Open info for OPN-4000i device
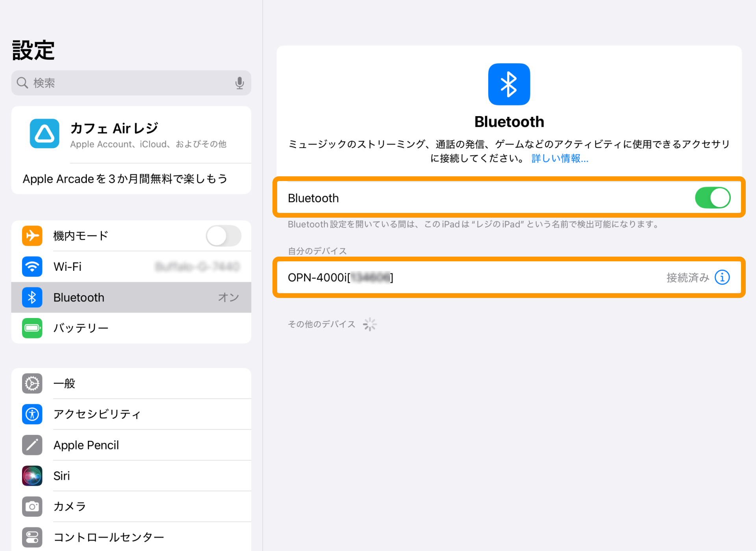This screenshot has width=756, height=551. point(722,277)
